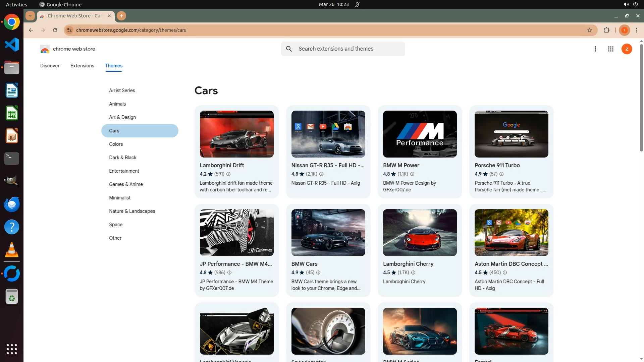Open system power menu in top bar
The height and width of the screenshot is (362, 644).
click(x=635, y=4)
